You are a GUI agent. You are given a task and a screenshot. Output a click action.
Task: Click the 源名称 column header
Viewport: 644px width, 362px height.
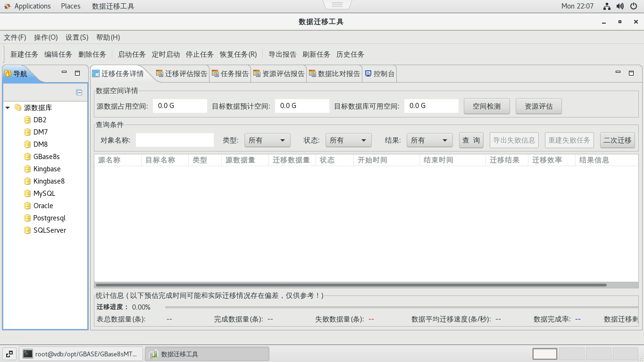[118, 160]
